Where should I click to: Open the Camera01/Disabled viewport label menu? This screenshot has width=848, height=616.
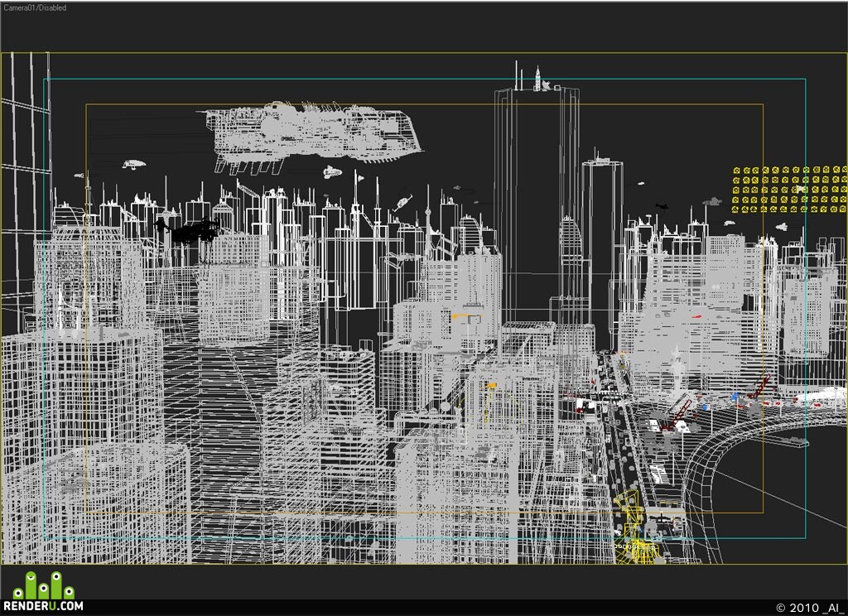point(35,7)
